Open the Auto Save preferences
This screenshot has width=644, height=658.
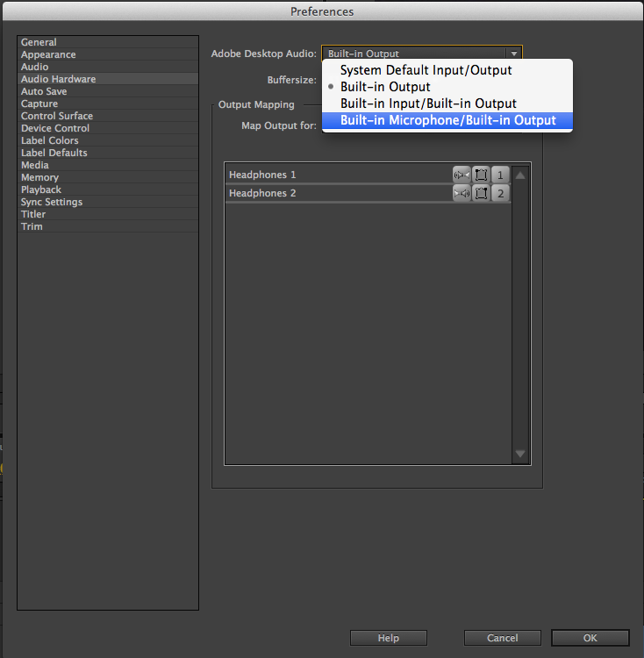[108, 91]
